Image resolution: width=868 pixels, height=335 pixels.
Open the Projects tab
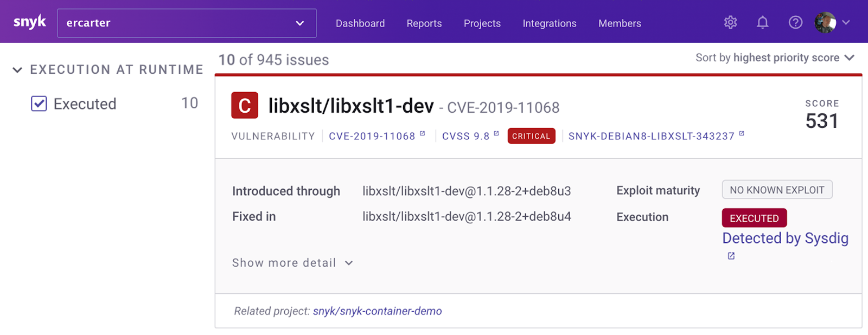(482, 23)
